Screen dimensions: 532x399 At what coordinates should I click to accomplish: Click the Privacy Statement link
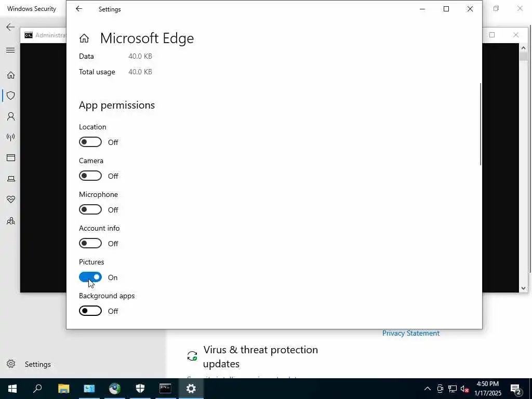tap(410, 333)
